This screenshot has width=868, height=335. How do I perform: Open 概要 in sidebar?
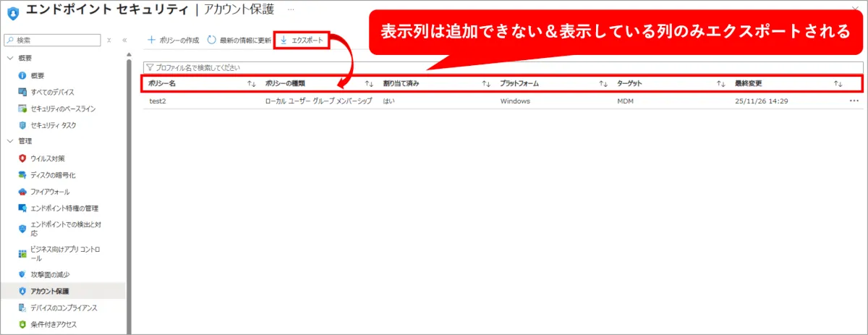tap(38, 75)
